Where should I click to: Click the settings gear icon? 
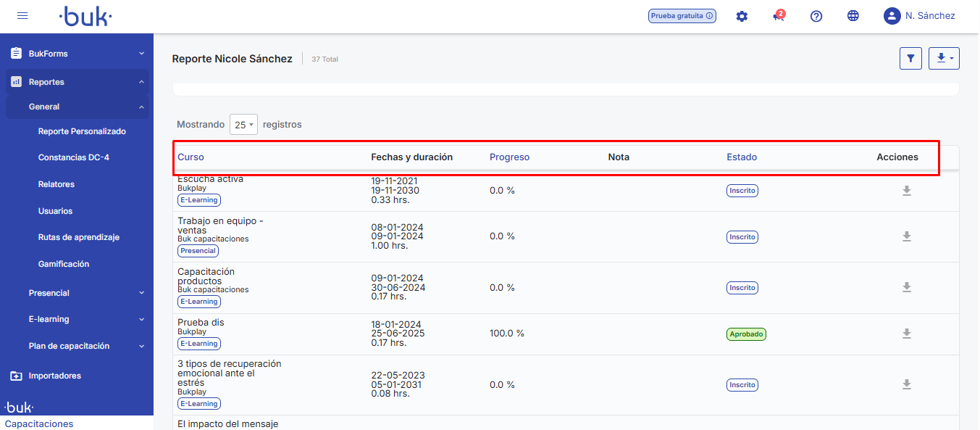point(742,16)
